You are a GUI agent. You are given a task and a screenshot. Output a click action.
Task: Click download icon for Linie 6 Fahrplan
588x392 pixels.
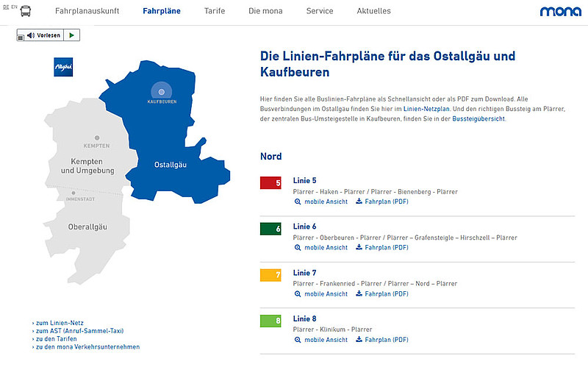359,247
